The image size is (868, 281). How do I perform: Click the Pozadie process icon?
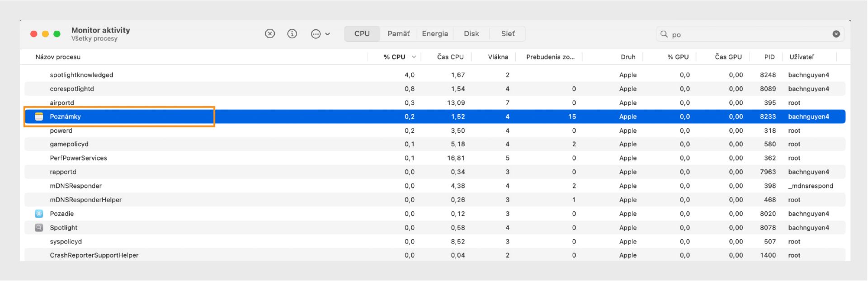39,214
